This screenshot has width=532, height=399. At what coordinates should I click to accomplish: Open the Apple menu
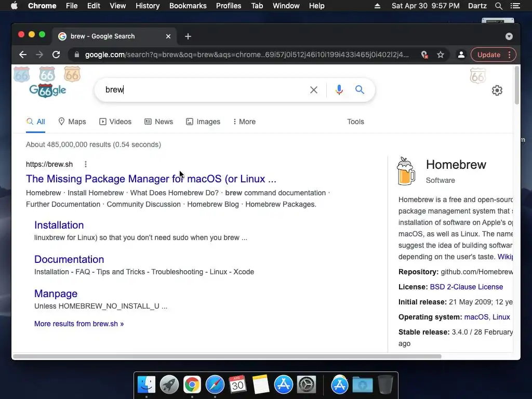(14, 6)
